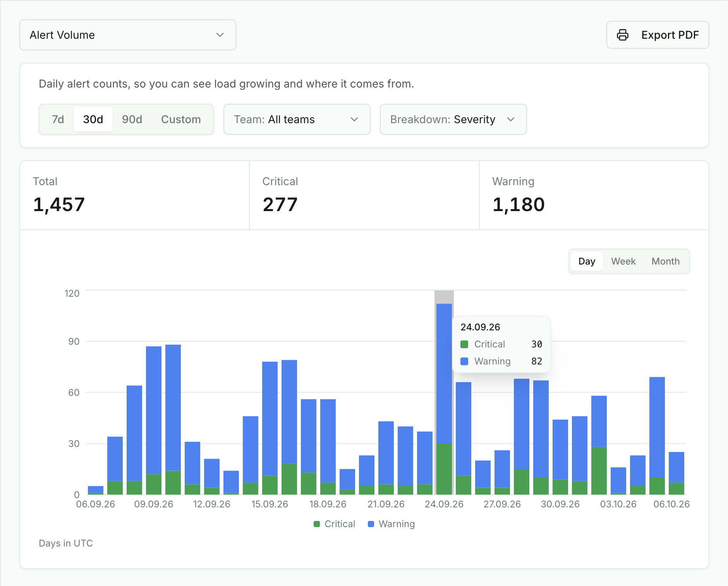Click the 27.09.26 x-axis date label
This screenshot has width=728, height=586.
coord(502,504)
